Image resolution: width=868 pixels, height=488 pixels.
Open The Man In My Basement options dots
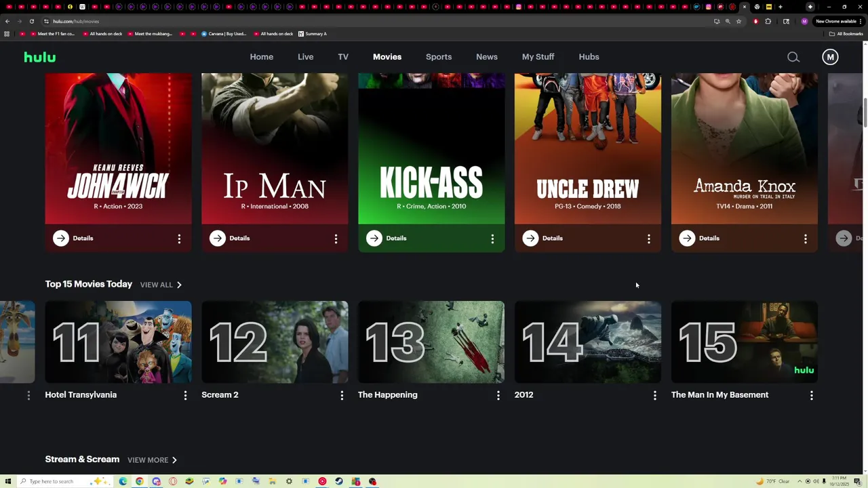tap(812, 395)
